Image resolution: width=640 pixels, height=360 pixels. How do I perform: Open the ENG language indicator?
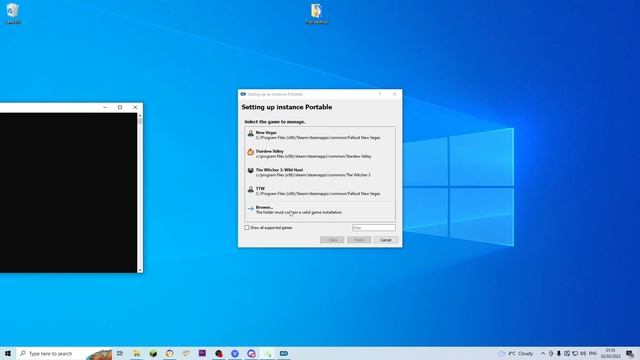coord(593,353)
